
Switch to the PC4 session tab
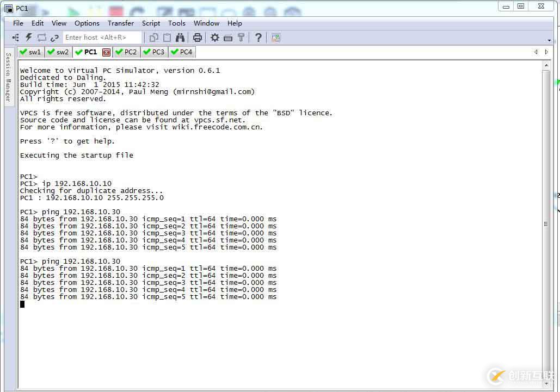coord(182,52)
